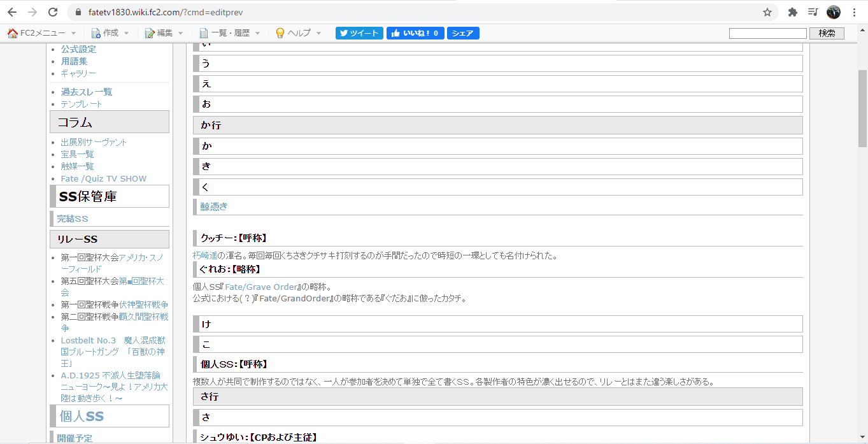Screen dimensions: 868x444
Task: Open the 一覧・履歴 menu
Action: coord(230,33)
